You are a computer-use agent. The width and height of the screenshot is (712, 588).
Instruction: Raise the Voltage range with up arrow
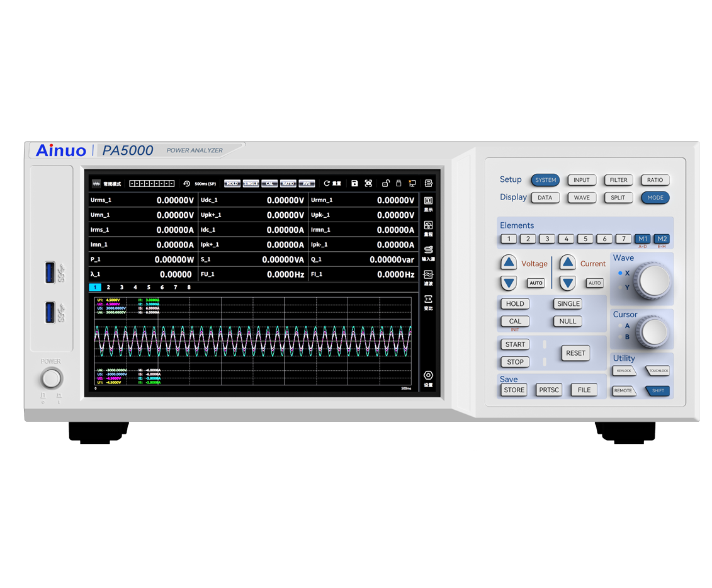coord(509,263)
